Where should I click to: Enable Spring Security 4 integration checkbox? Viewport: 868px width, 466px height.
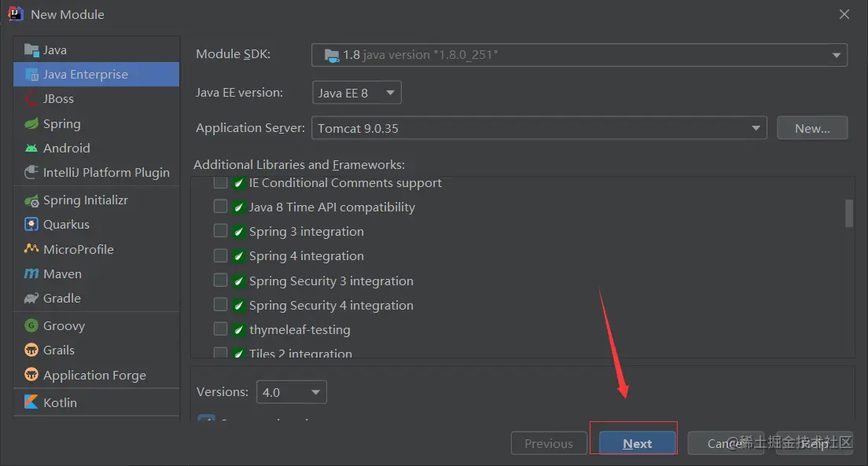[x=220, y=304]
